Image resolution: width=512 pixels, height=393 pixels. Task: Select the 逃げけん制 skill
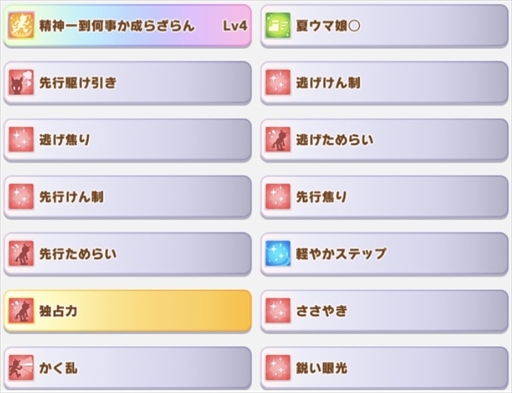(x=384, y=83)
